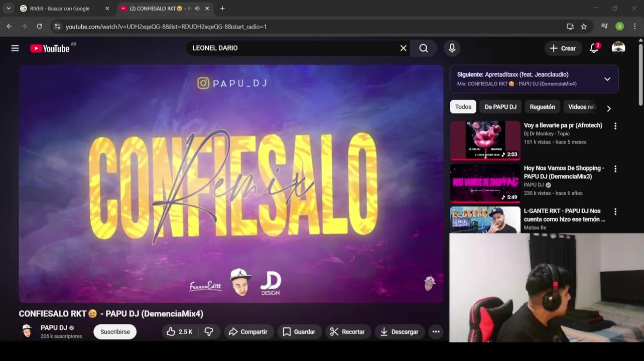The width and height of the screenshot is (644, 361).
Task: Close the CONFIESALO RKT tab
Action: coord(207,9)
